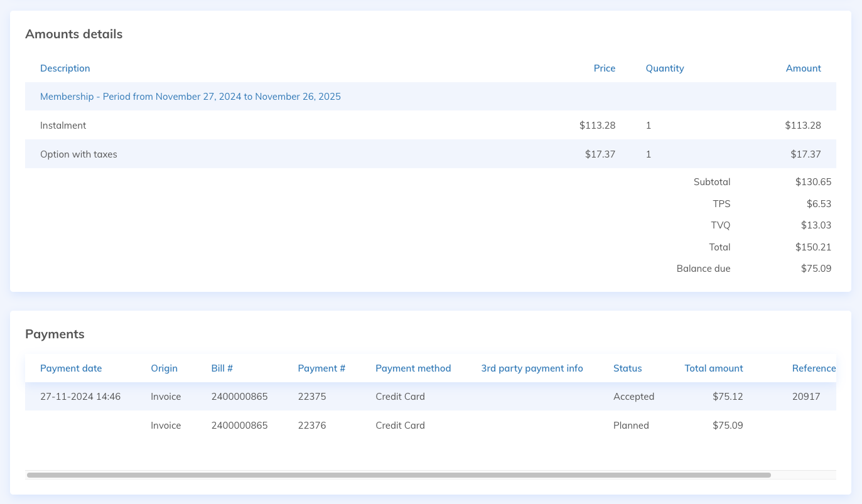Click the TVQ amount $13.03

816,225
